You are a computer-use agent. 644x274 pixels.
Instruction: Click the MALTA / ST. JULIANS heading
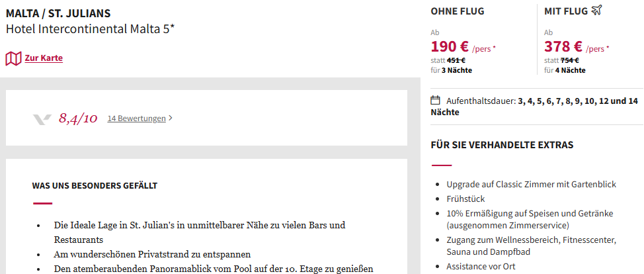[x=58, y=13]
